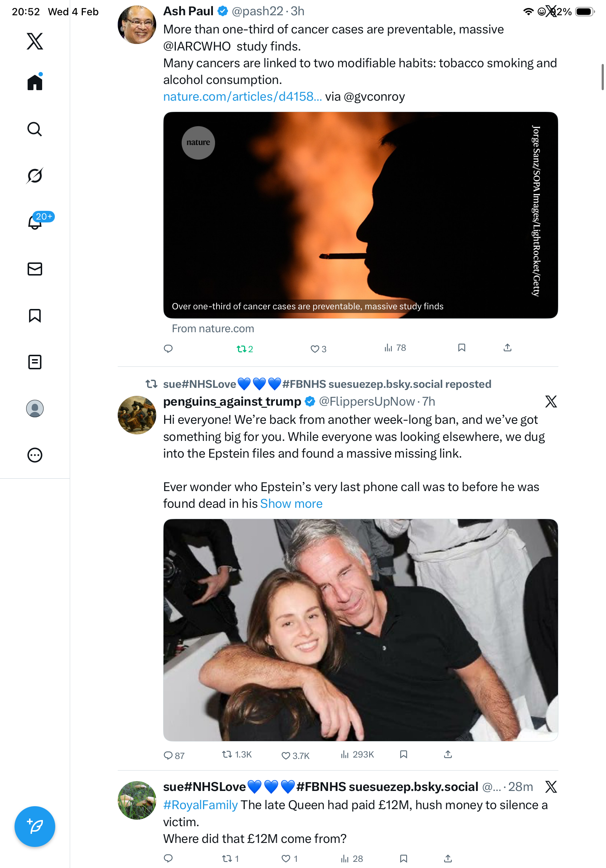Screen dimensions: 606x868
Task: Open the More options menu in sidebar
Action: (35, 455)
